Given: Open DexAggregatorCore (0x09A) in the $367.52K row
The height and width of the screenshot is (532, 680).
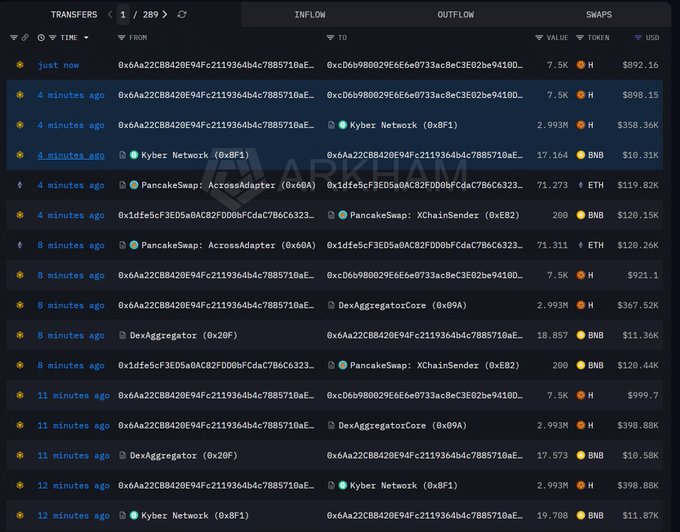Looking at the screenshot, I should click(x=402, y=305).
